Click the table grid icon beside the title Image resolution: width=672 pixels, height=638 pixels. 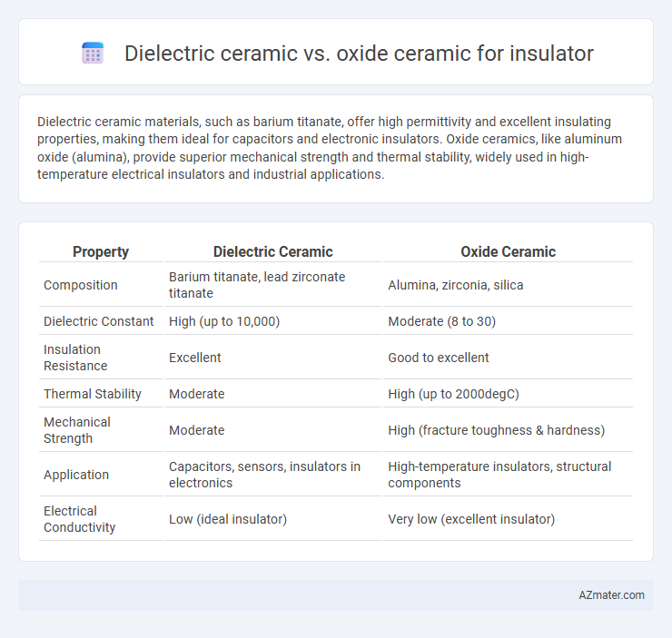point(93,54)
